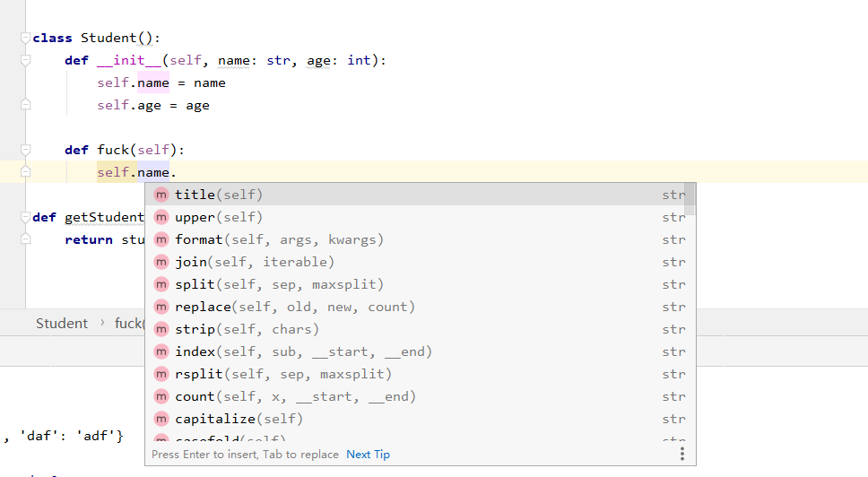Place cursor after self.name. in editor
Screen dimensions: 868x477
[x=178, y=172]
